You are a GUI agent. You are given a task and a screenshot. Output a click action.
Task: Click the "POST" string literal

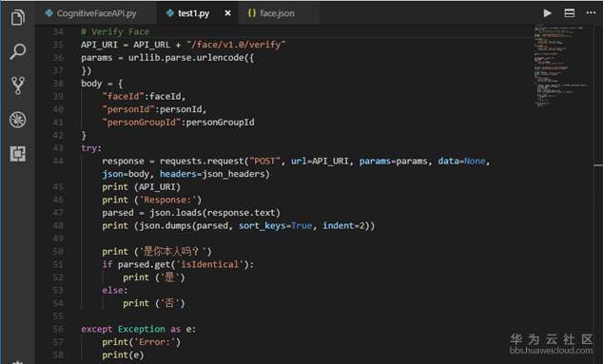pos(265,161)
